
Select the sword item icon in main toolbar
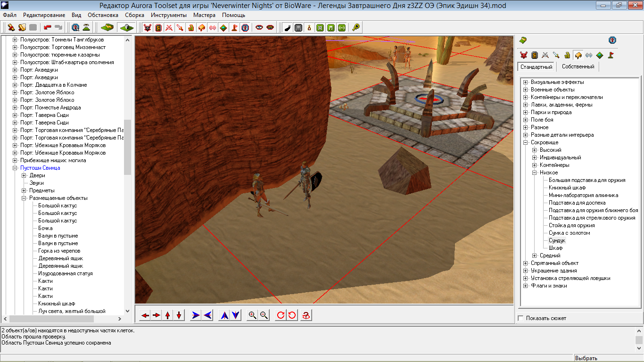point(180,28)
